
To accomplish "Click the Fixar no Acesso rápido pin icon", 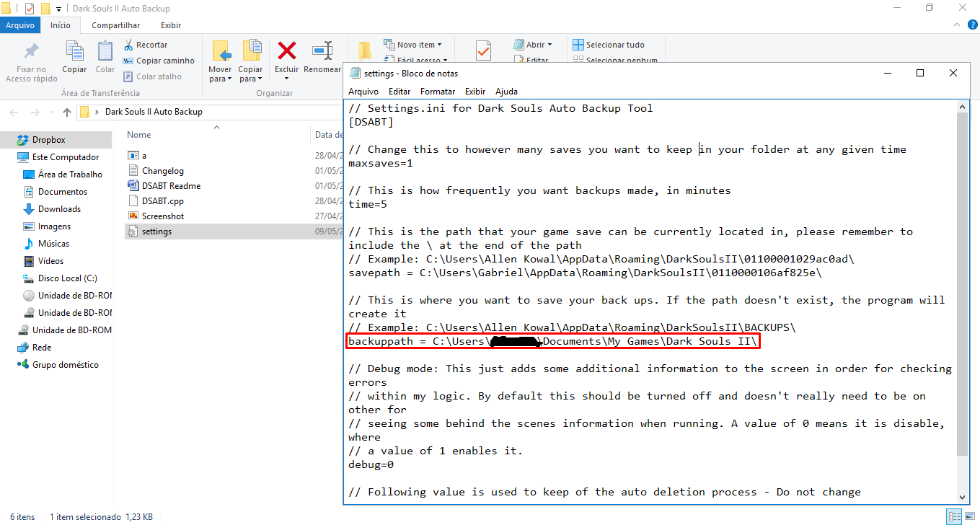I will click(x=32, y=52).
